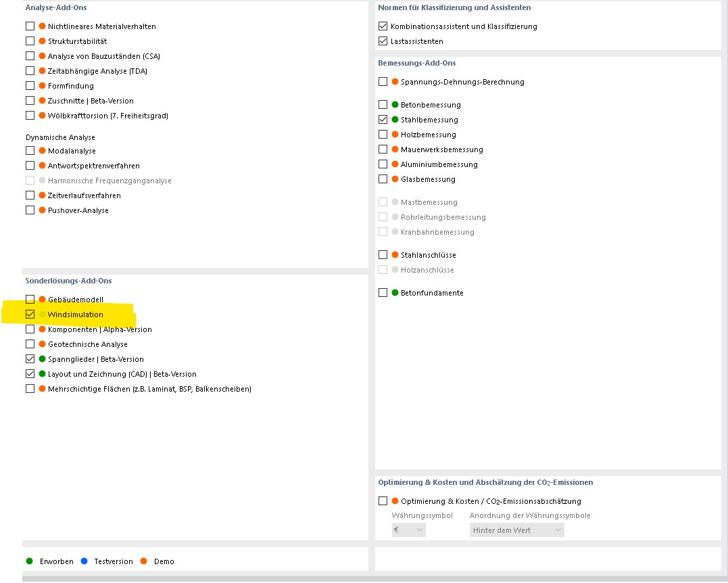Click the green dot beside Stahlbemessung
The width and height of the screenshot is (728, 583).
pyautogui.click(x=395, y=120)
